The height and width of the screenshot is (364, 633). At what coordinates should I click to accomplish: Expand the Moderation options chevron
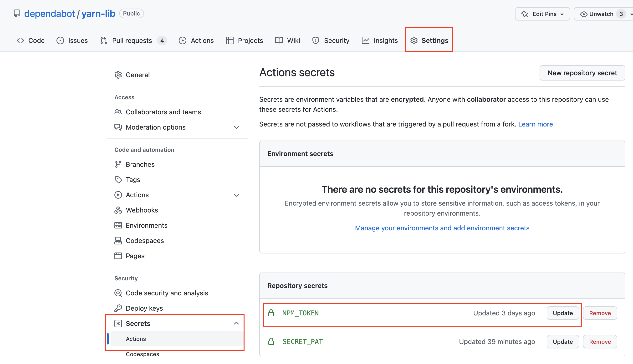click(x=236, y=127)
